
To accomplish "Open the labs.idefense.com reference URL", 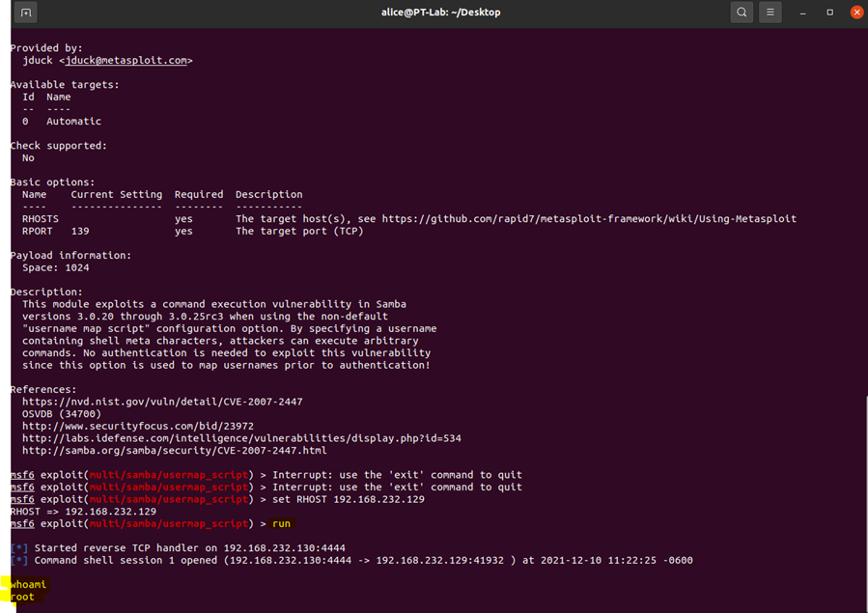I will tap(241, 438).
